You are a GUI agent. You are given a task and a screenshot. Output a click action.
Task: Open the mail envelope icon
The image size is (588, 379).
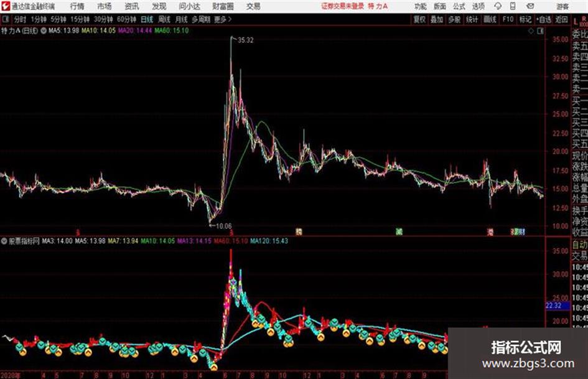click(x=530, y=6)
